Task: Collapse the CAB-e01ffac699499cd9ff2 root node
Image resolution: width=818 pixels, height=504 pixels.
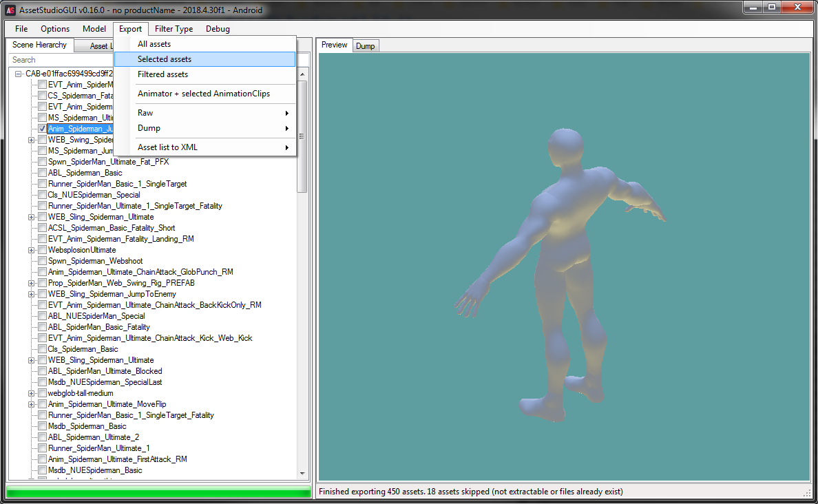Action: (17, 73)
